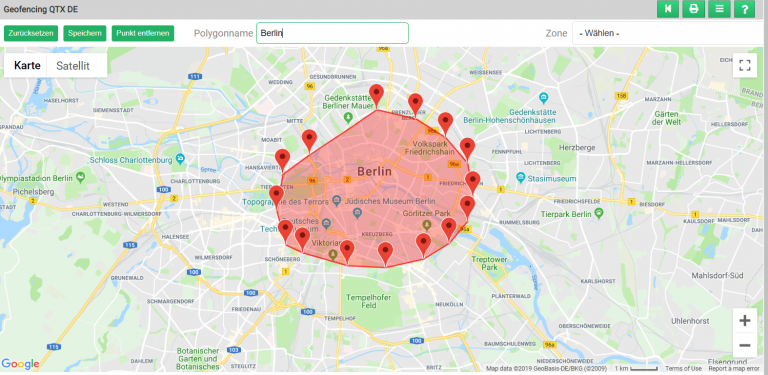Select polygon pin below Kreuzberg label

tap(385, 254)
